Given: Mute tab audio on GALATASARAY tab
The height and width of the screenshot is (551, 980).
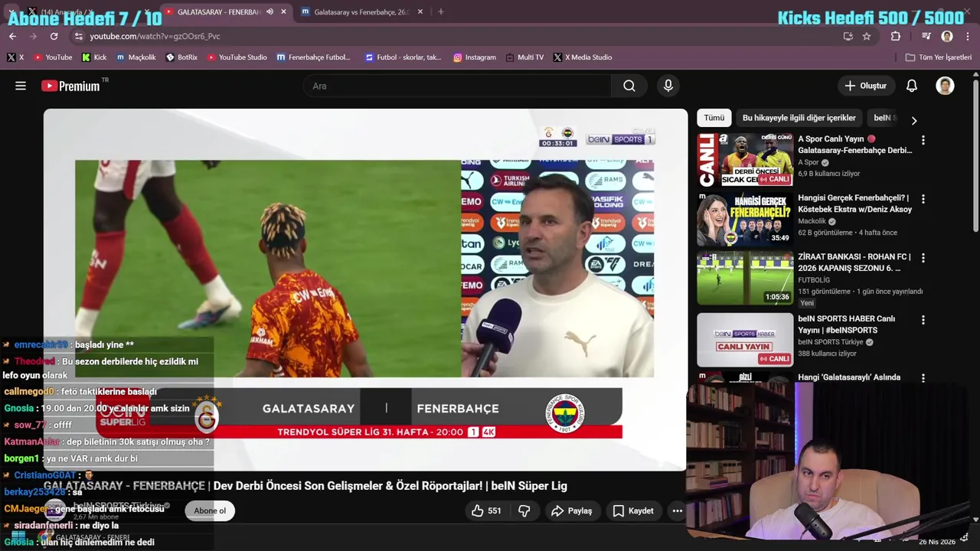Looking at the screenshot, I should click(269, 11).
